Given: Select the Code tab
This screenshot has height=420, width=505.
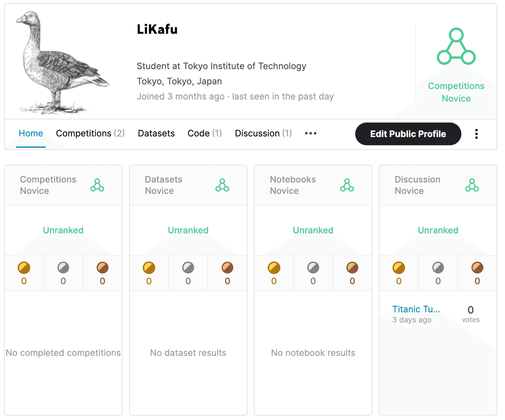Looking at the screenshot, I should pos(205,133).
